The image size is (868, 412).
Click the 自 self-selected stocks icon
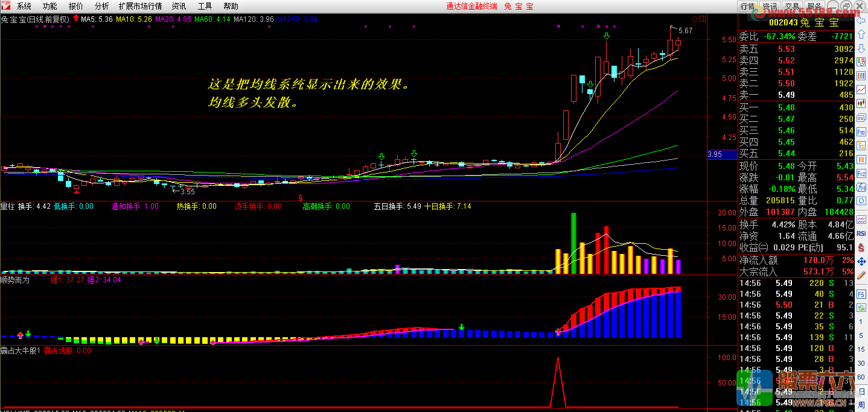861,159
